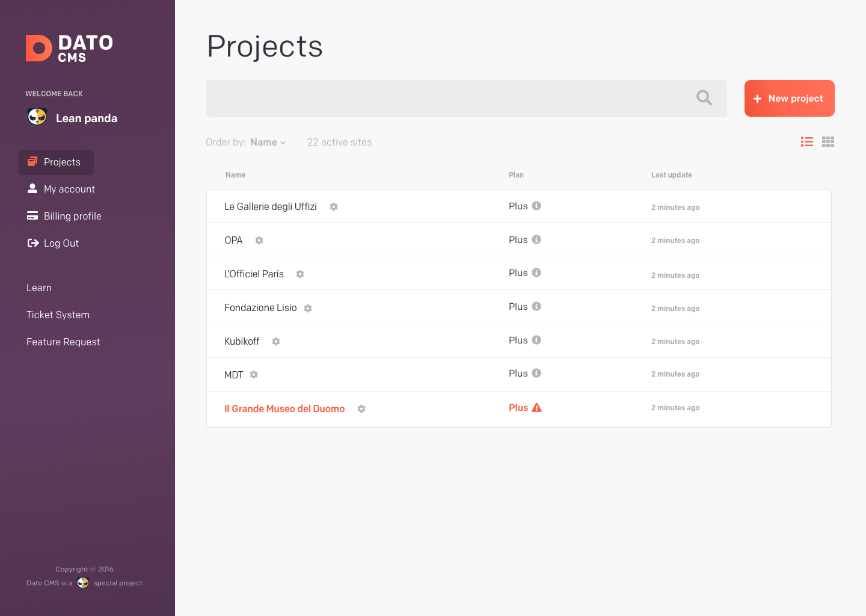Click Plus plan text in OPA row
The height and width of the screenshot is (616, 866).
(518, 239)
